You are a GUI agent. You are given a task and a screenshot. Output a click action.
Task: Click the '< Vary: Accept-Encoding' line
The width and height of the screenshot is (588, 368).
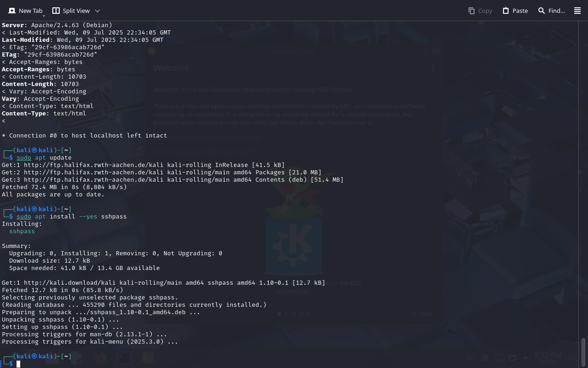pyautogui.click(x=44, y=92)
